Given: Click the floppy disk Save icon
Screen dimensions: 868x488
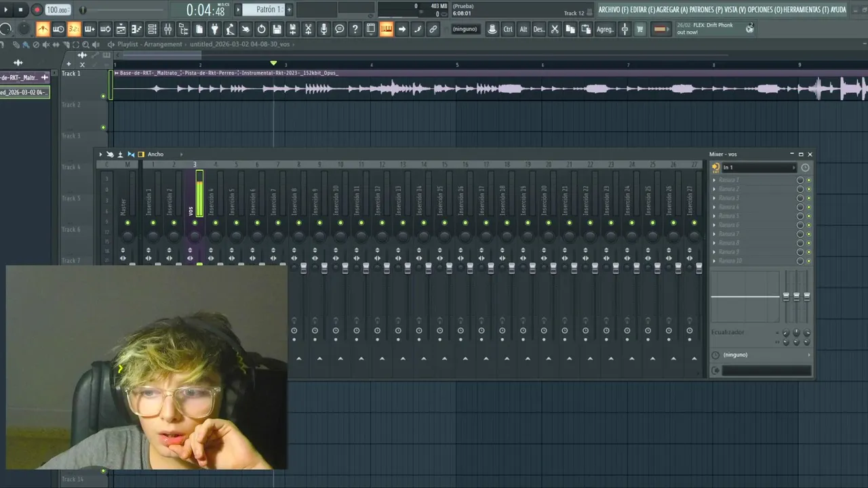Looking at the screenshot, I should [x=277, y=29].
